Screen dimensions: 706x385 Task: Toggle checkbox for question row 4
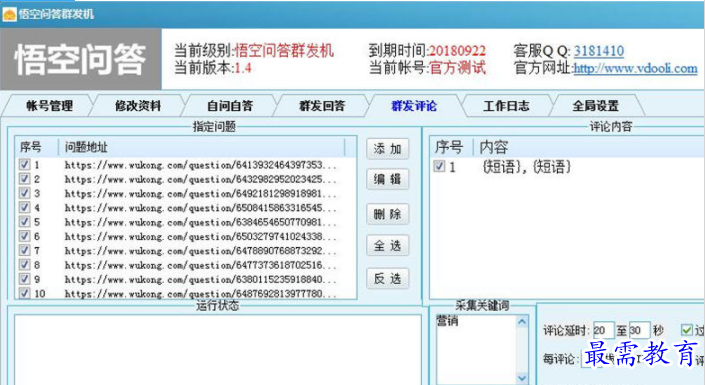tap(24, 208)
